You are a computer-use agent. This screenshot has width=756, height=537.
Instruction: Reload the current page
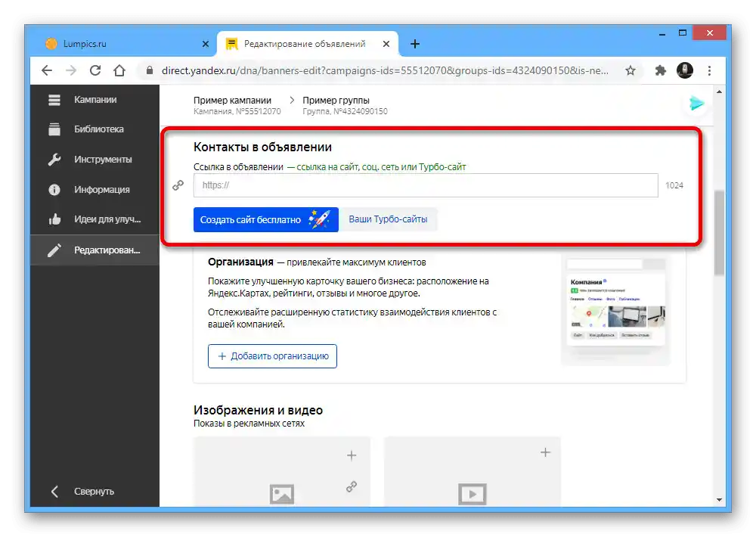click(x=95, y=70)
